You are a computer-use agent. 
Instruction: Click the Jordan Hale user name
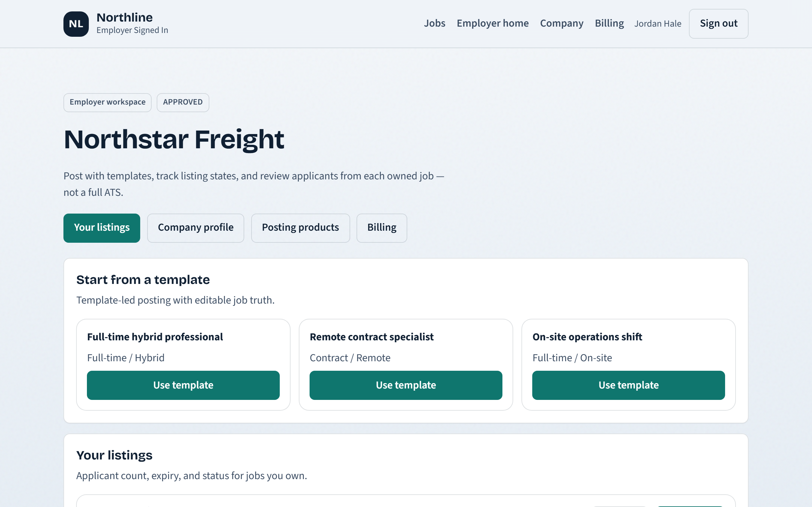pyautogui.click(x=658, y=24)
